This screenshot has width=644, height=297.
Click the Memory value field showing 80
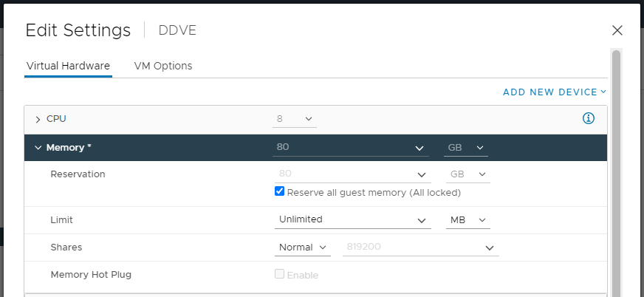click(340, 147)
